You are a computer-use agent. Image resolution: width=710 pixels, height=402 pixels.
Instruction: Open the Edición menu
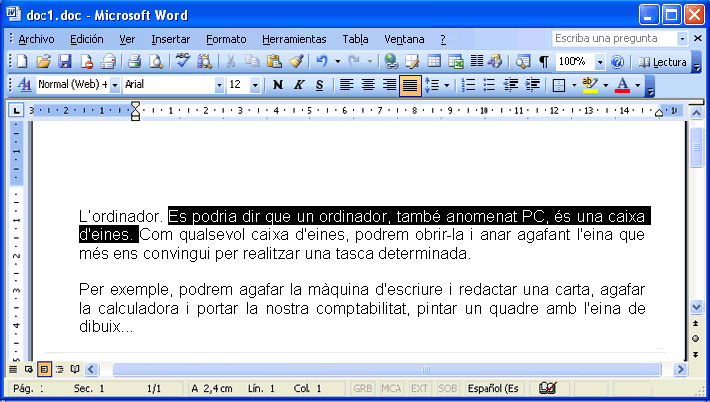[86, 39]
